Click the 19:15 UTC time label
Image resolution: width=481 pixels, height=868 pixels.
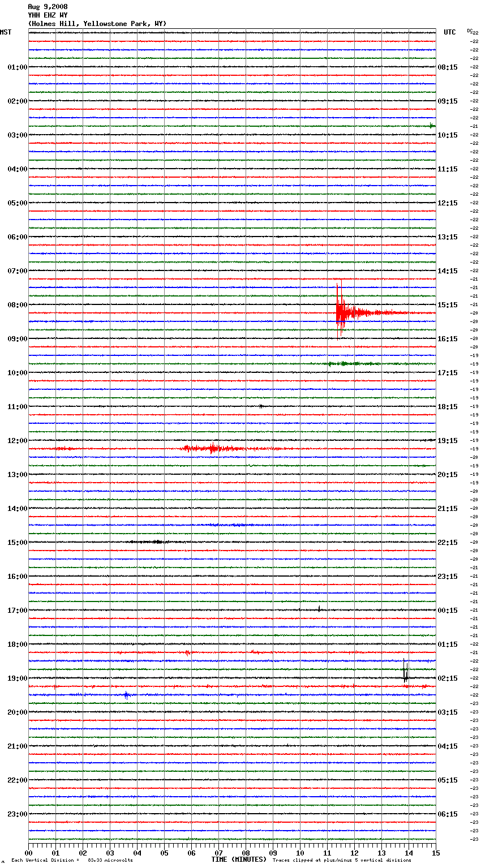[448, 441]
